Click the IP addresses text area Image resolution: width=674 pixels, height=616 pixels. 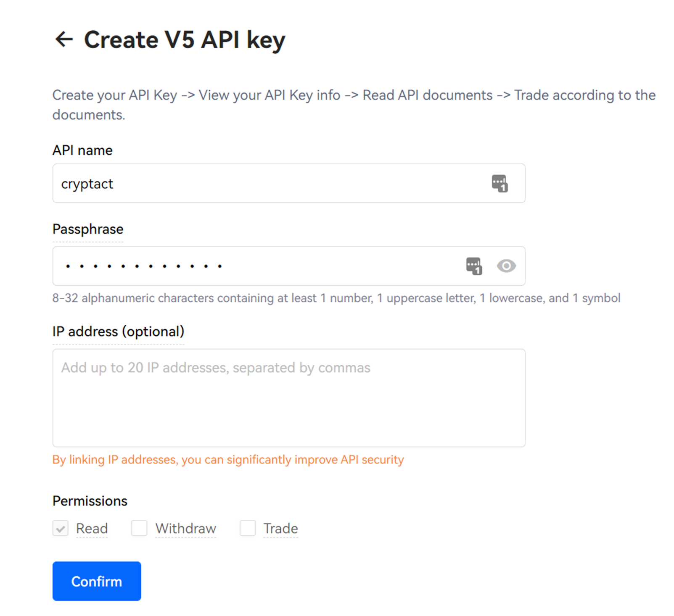point(288,397)
